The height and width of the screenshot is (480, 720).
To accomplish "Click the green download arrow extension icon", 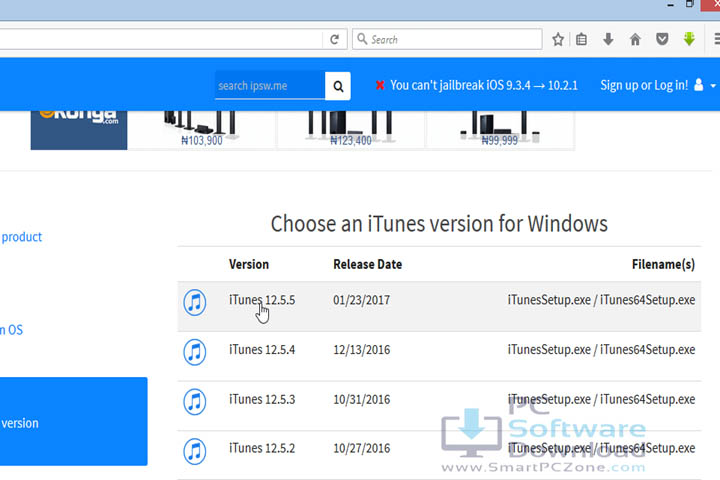I will [689, 39].
